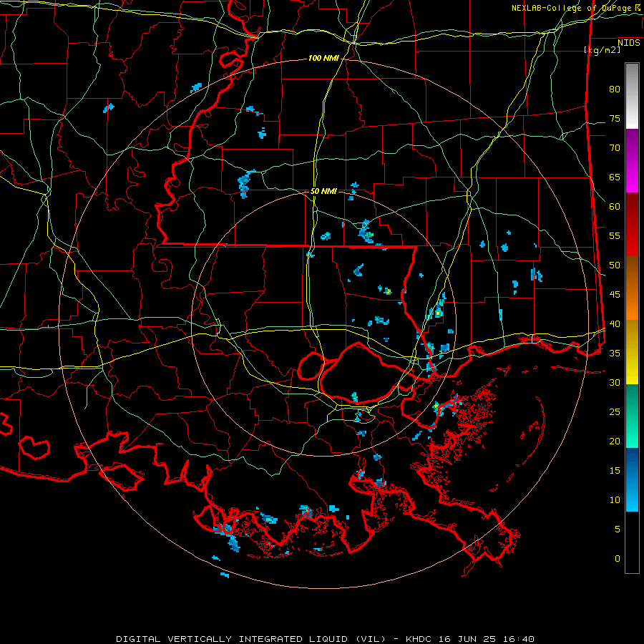Click the blue segment of the color bar
The width and height of the screenshot is (644, 644).
(x=632, y=479)
